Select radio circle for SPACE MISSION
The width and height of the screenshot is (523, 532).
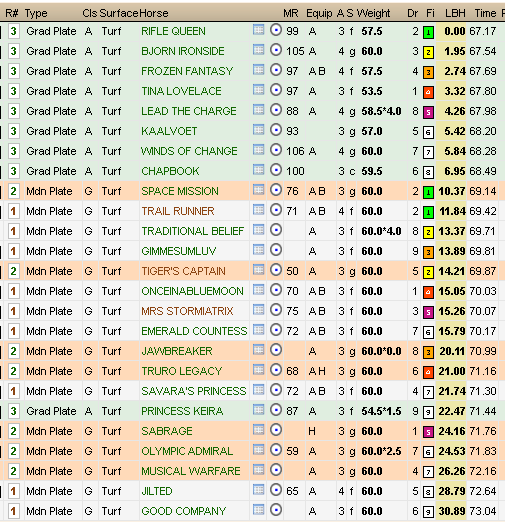click(276, 190)
